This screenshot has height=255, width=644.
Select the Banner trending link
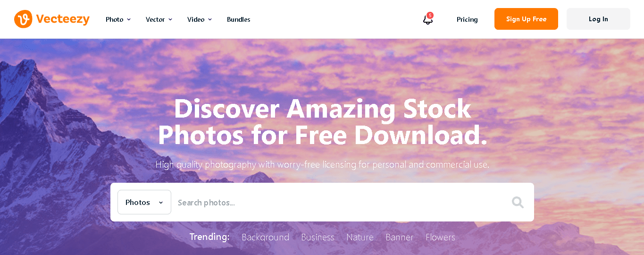(x=400, y=237)
